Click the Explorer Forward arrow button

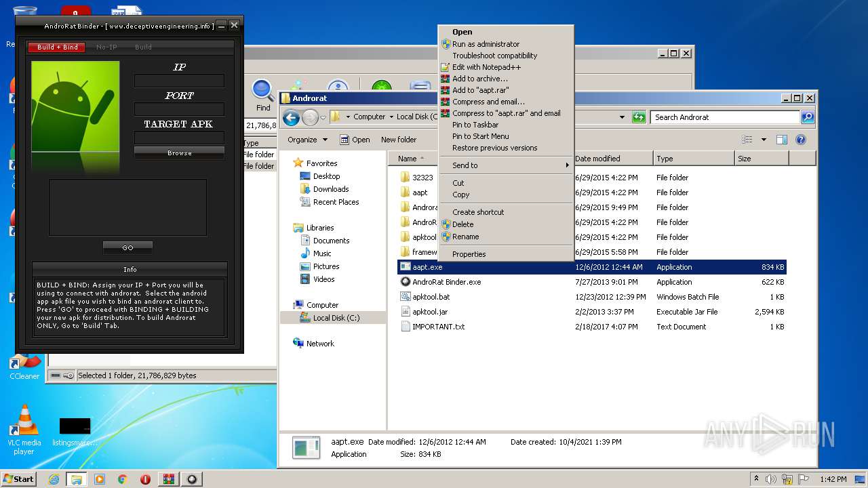click(x=310, y=117)
